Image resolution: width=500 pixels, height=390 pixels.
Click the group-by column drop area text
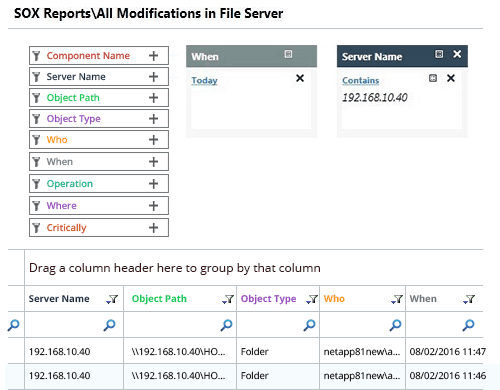[175, 268]
